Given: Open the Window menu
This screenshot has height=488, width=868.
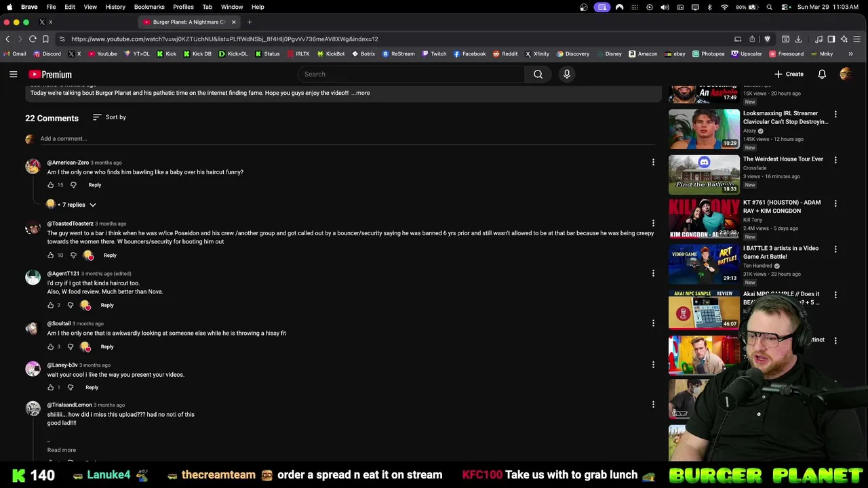Looking at the screenshot, I should click(232, 7).
